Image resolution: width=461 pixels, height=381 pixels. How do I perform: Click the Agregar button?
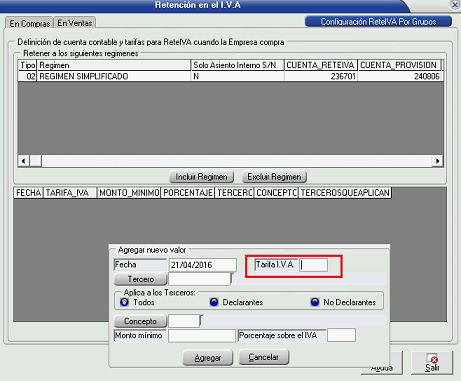pyautogui.click(x=208, y=358)
